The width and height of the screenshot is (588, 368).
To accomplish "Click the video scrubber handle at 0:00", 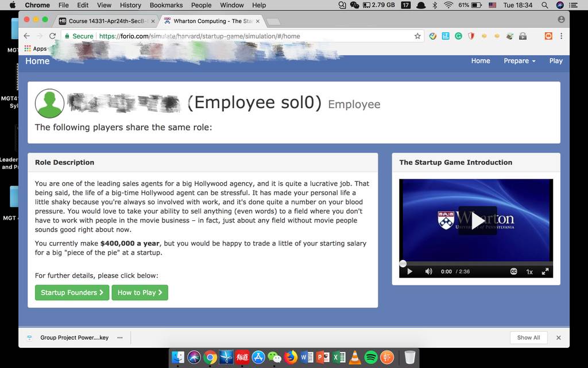I will (403, 263).
